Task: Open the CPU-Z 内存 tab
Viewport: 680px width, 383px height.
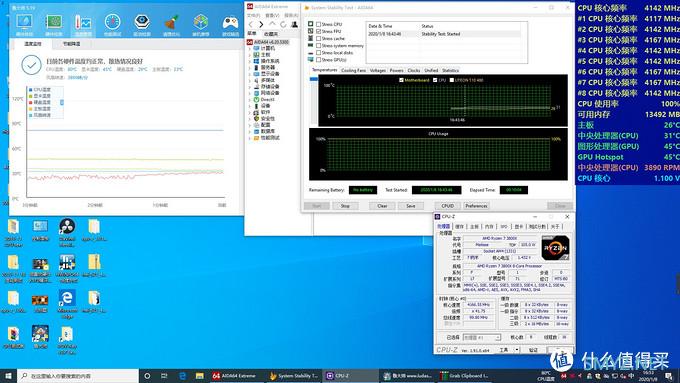Action: (x=489, y=226)
